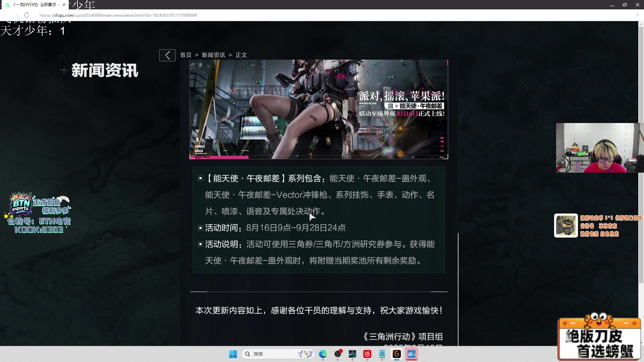This screenshot has height=362, width=644.
Task: Open the 新闻资讯 breadcrumb link
Action: tap(213, 55)
